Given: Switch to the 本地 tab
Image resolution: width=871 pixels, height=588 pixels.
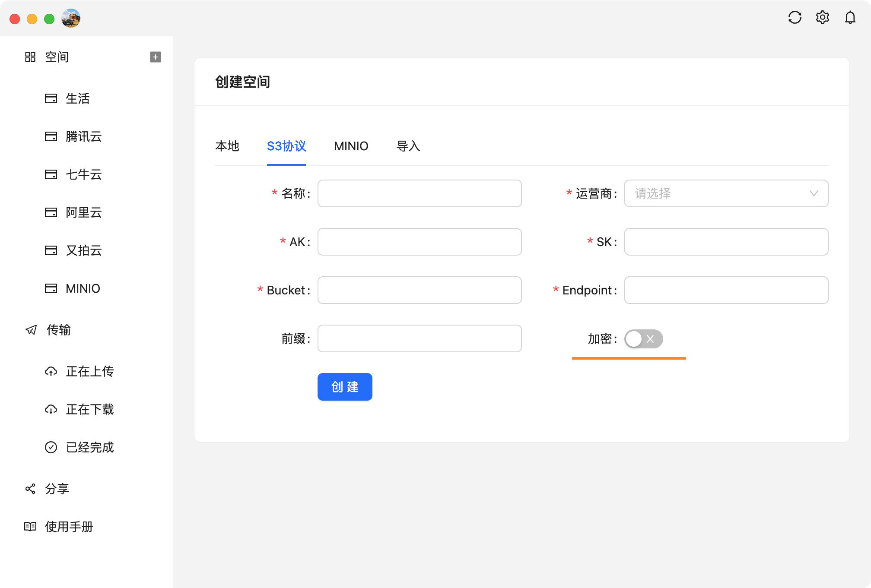Looking at the screenshot, I should pos(228,146).
